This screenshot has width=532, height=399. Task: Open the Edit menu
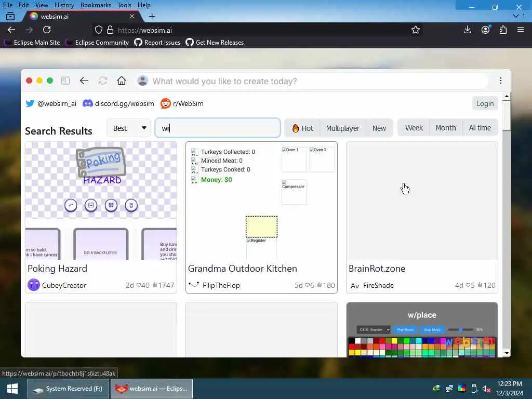(24, 5)
